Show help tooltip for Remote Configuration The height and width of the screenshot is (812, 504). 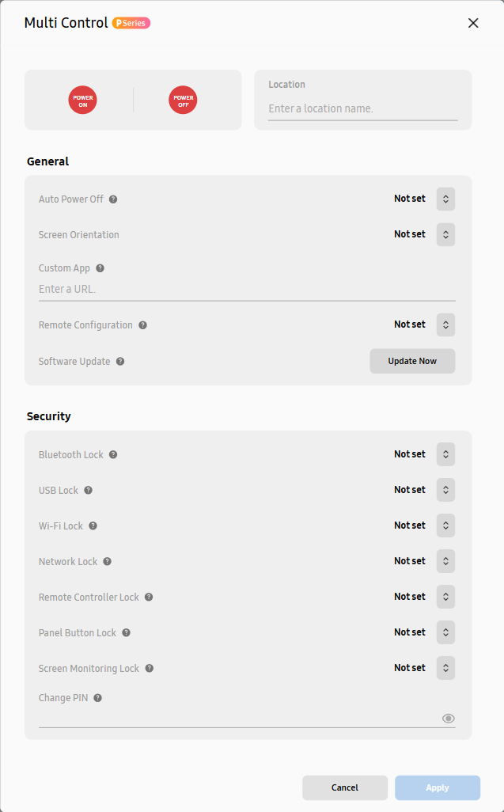point(143,325)
